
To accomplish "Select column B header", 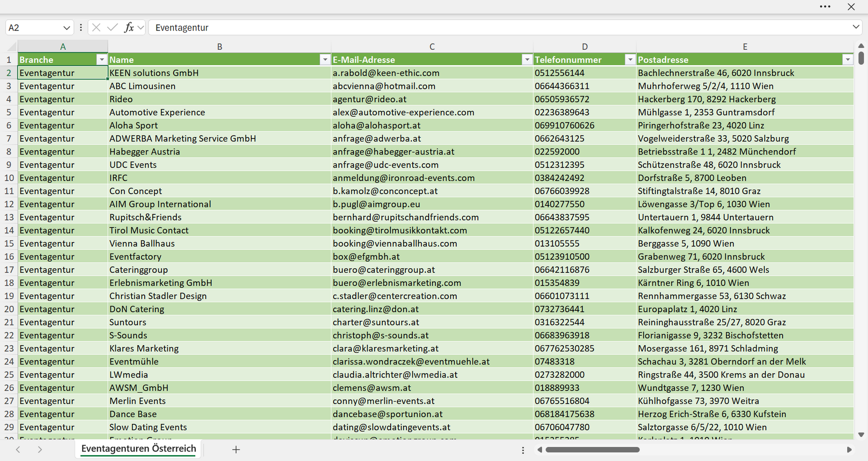I will coord(219,46).
